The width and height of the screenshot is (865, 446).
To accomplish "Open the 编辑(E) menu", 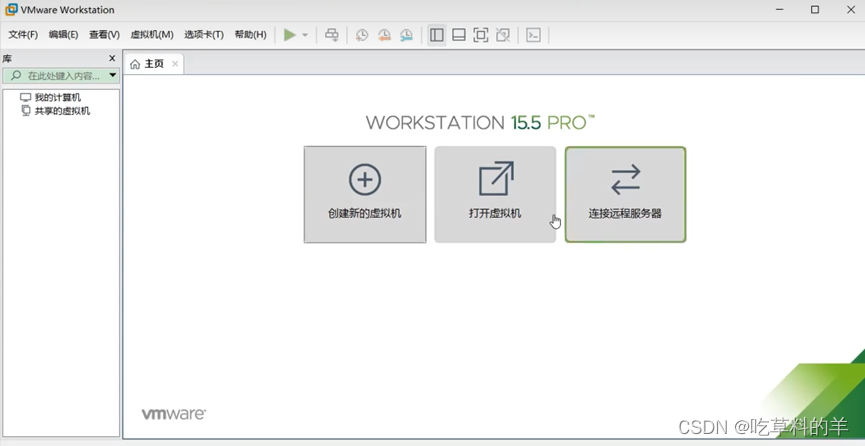I will [x=63, y=35].
